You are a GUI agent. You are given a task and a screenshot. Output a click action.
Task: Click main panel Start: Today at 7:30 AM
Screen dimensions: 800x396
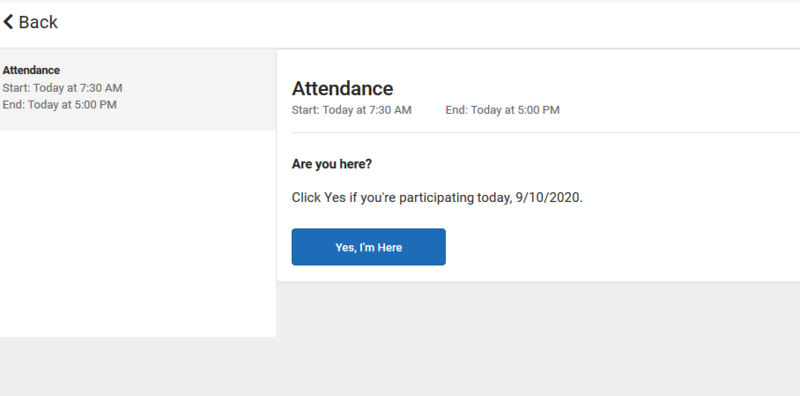[352, 110]
